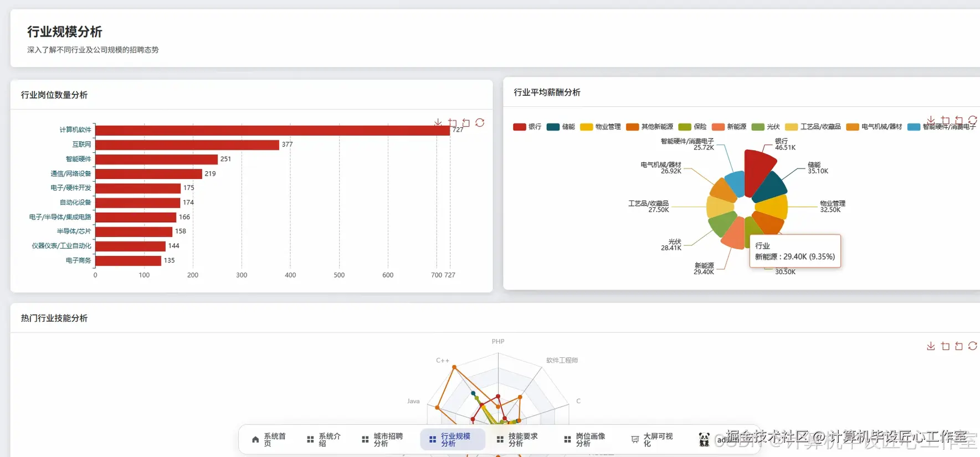Toggle the 保险 legend series

click(x=692, y=127)
